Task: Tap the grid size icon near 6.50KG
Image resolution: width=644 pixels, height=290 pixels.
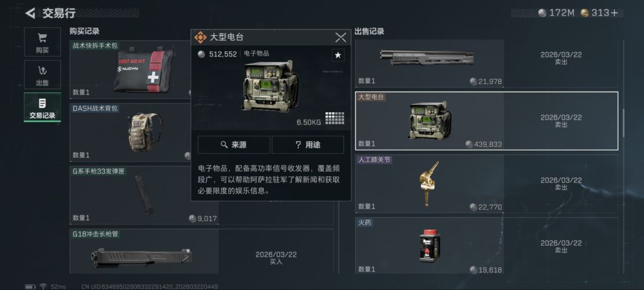Action: tap(335, 118)
